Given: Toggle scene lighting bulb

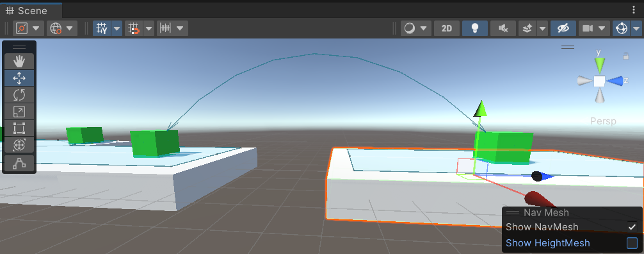Looking at the screenshot, I should click(475, 28).
